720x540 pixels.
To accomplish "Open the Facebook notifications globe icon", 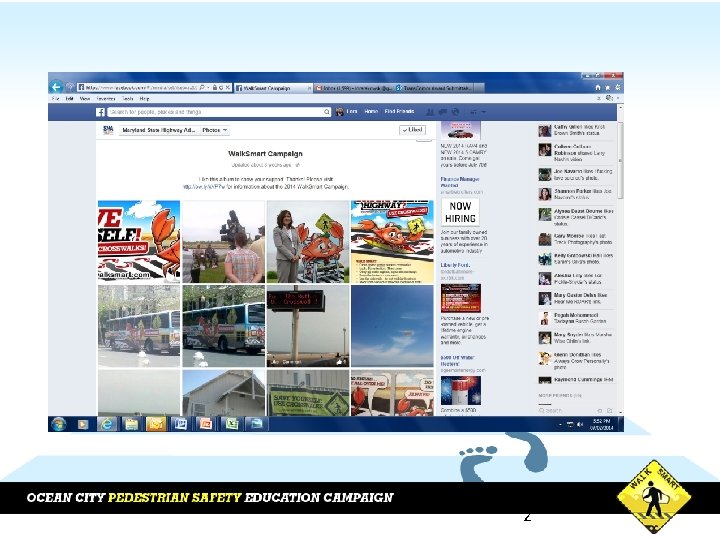I will pos(456,112).
